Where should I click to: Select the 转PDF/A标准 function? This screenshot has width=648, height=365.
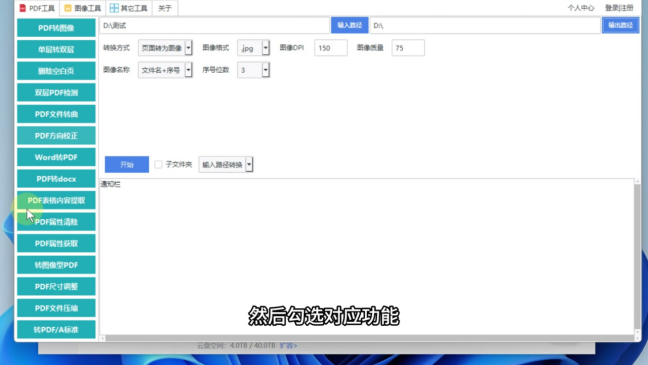tap(56, 329)
